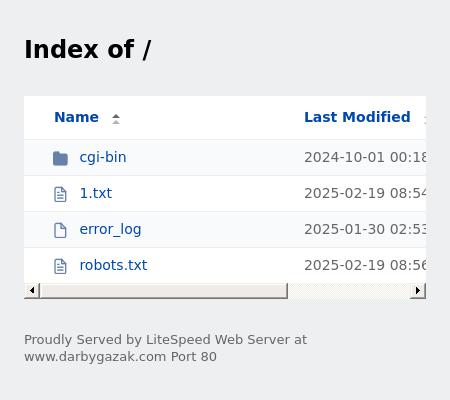Click the horizontal scrollbar's left arrow
The width and height of the screenshot is (450, 400).
tap(32, 291)
